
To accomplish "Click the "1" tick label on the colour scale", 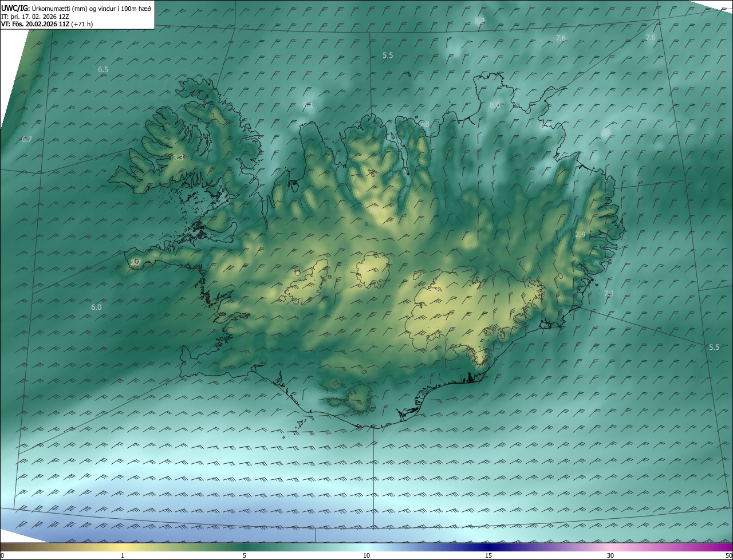I will pyautogui.click(x=123, y=556).
